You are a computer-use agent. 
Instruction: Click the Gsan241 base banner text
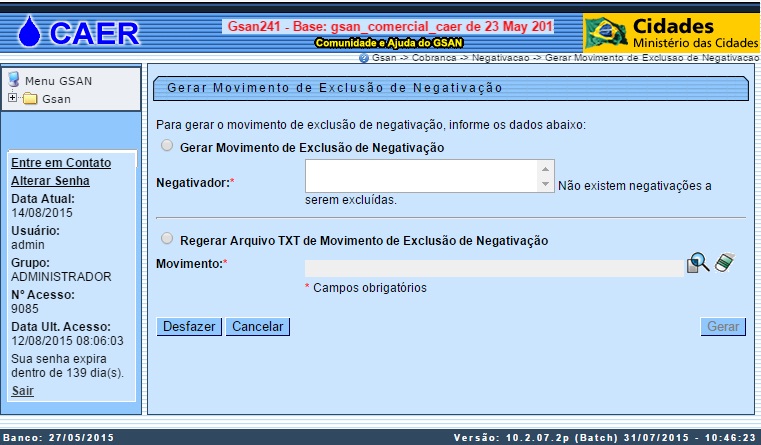[390, 26]
